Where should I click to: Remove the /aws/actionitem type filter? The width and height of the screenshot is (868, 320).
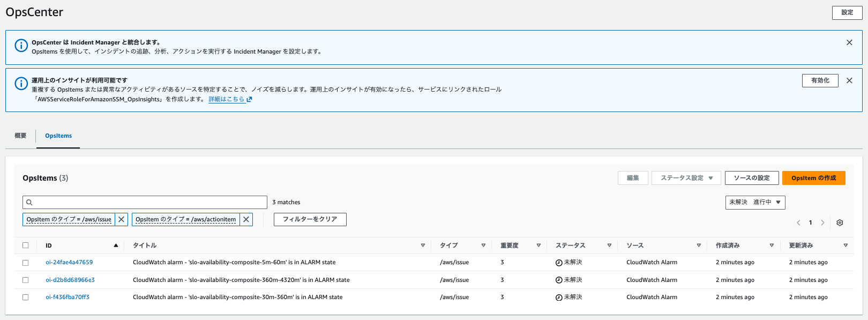pos(246,219)
